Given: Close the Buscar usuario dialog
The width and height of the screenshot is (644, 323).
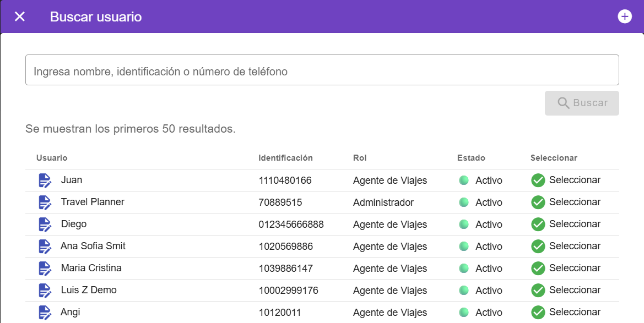Looking at the screenshot, I should 20,17.
